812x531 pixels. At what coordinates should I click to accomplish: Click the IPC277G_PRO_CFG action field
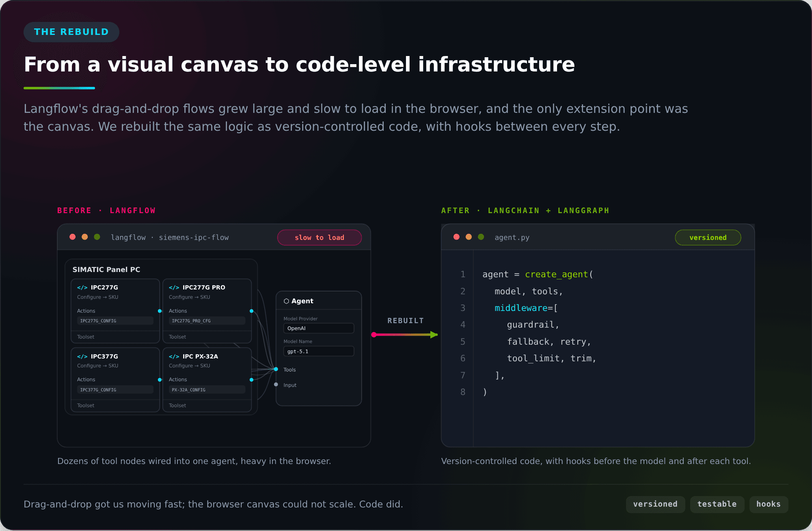(x=207, y=321)
